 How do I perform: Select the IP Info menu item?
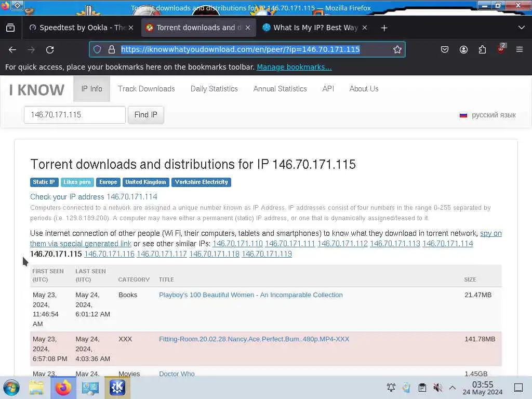click(x=91, y=88)
